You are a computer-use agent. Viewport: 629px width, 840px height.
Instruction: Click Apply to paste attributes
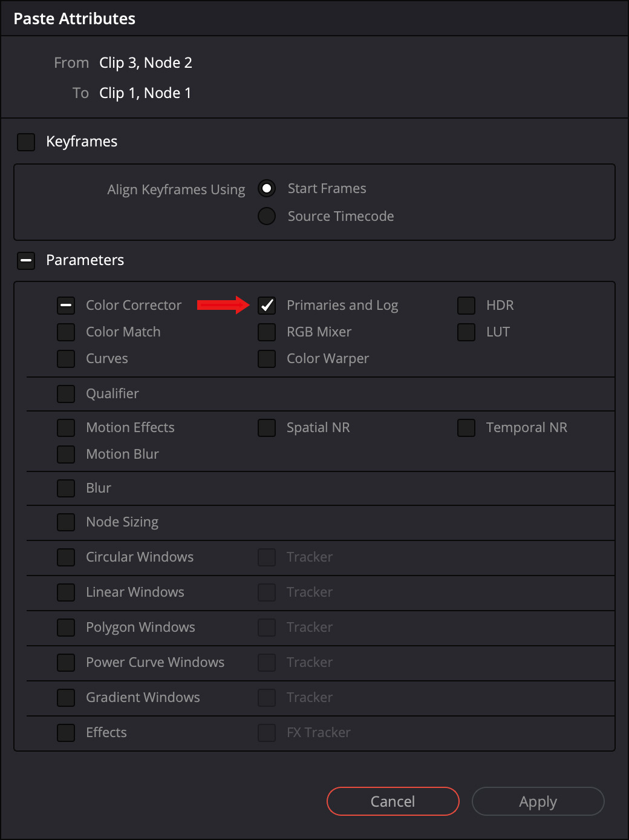pos(538,801)
